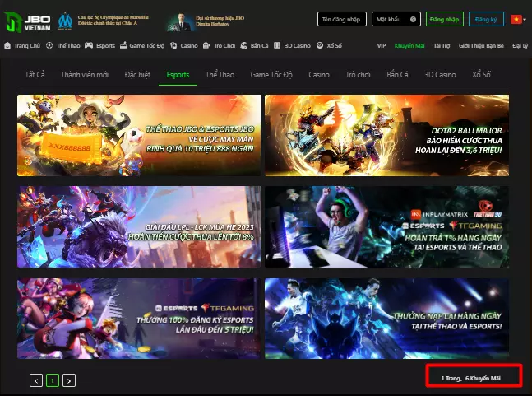
Task: Focus the Mật khẩu password field
Action: 396,19
